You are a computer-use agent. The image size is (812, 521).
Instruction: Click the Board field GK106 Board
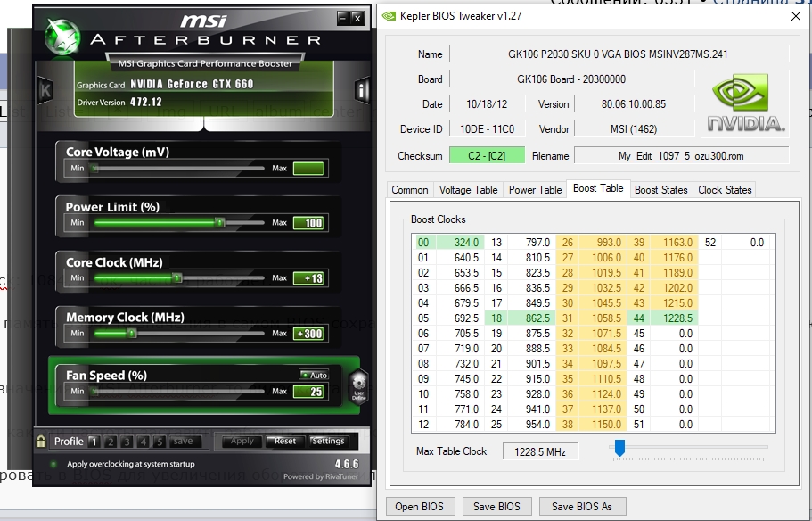pos(571,79)
